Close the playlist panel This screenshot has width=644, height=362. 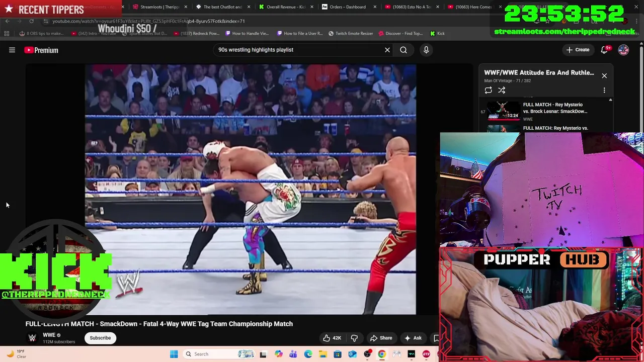pos(604,75)
